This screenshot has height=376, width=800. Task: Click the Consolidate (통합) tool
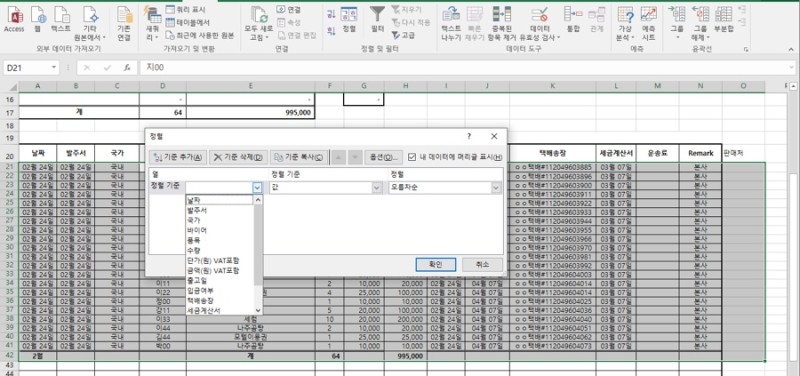pos(573,19)
